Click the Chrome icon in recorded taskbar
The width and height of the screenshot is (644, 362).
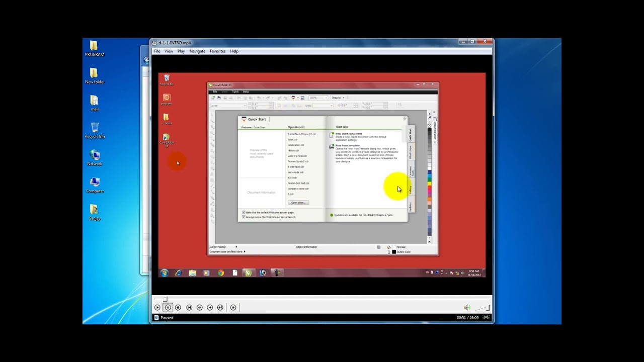point(220,273)
